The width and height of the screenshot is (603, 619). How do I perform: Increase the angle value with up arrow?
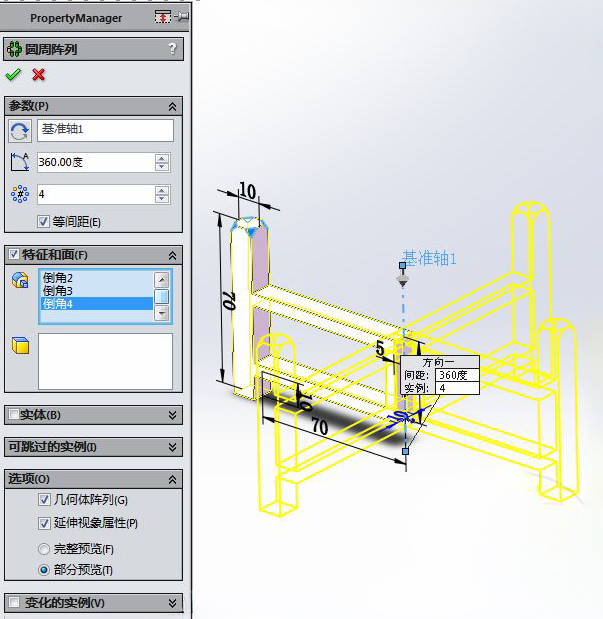click(162, 159)
